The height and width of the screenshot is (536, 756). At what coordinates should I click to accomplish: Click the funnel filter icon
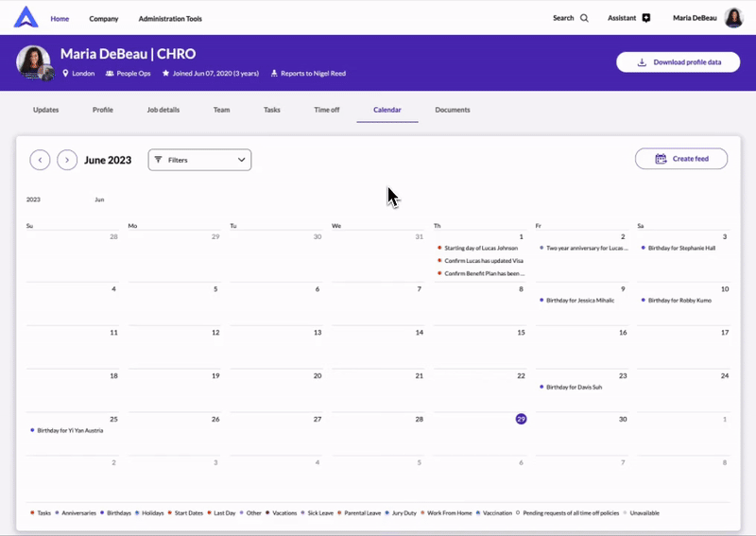click(158, 160)
